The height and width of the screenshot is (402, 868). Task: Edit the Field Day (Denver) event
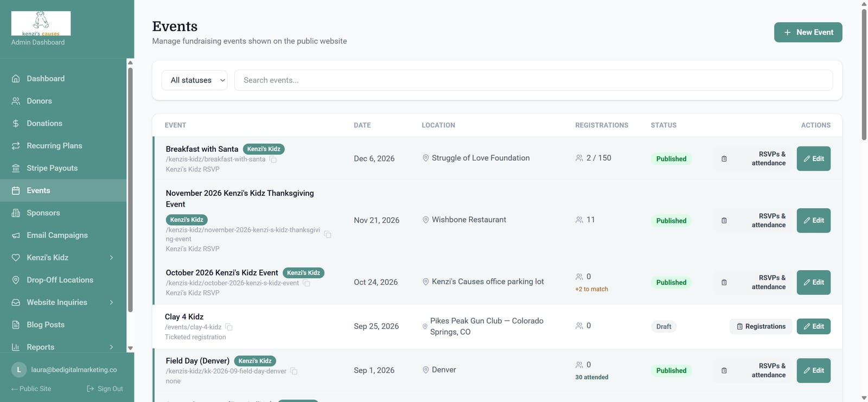coord(813,371)
